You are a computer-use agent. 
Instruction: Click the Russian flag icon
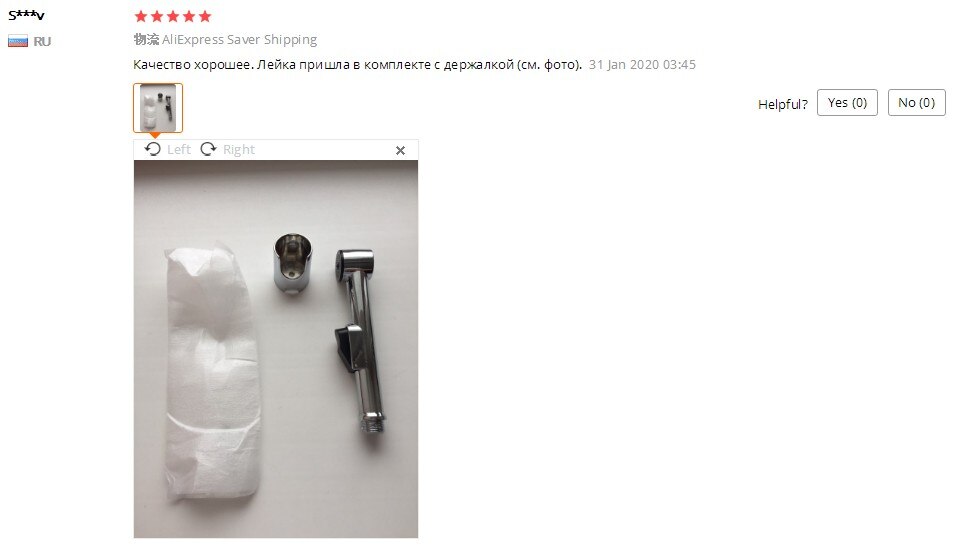pos(18,41)
